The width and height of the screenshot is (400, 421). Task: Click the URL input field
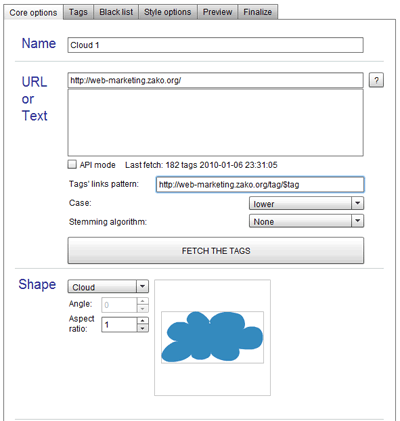[215, 80]
